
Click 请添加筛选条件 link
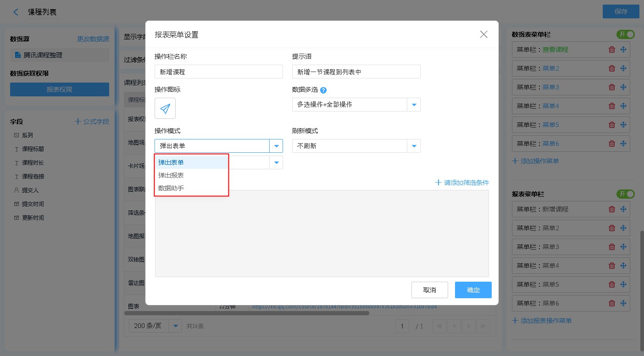tap(462, 183)
